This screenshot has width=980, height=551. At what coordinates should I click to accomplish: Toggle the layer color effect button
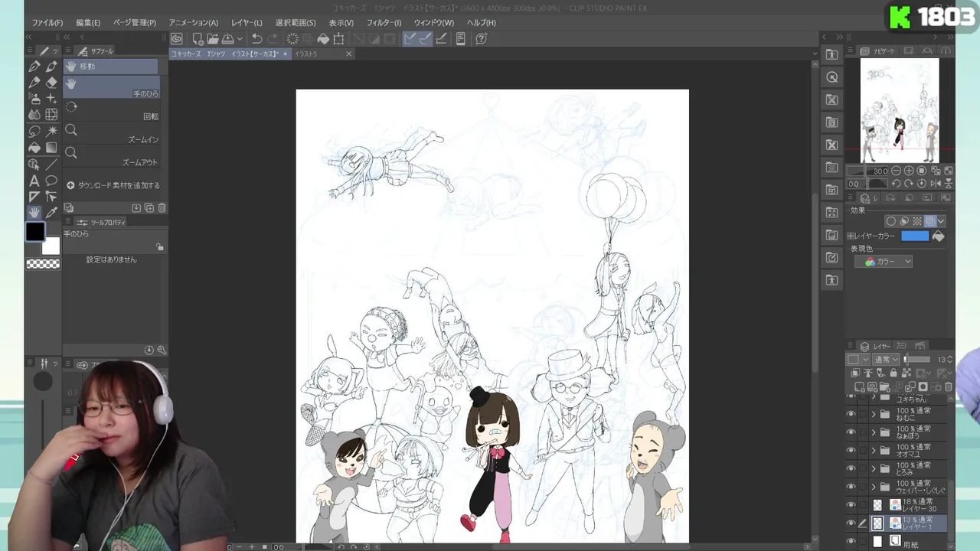(929, 221)
